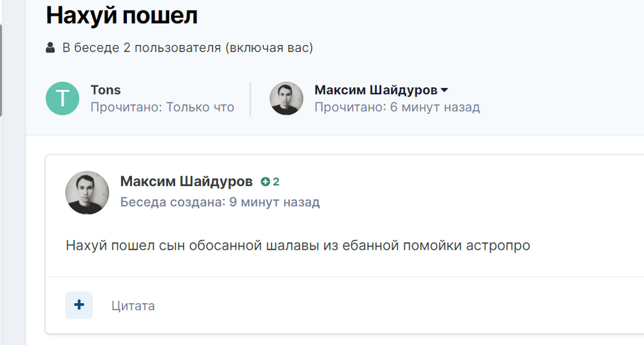Image resolution: width=644 pixels, height=345 pixels.
Task: Open the green T avatar of Tons
Action: pos(62,98)
